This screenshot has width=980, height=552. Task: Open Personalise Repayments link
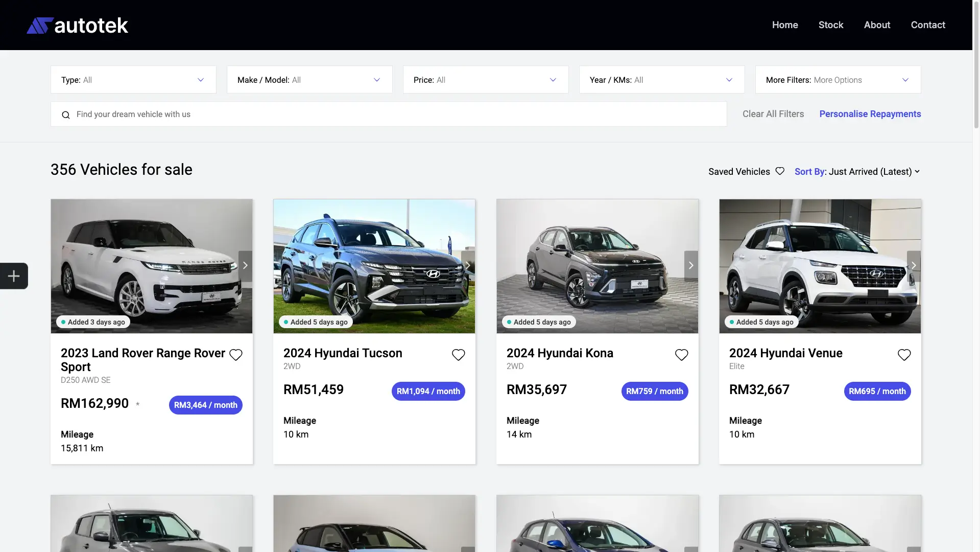(x=870, y=114)
